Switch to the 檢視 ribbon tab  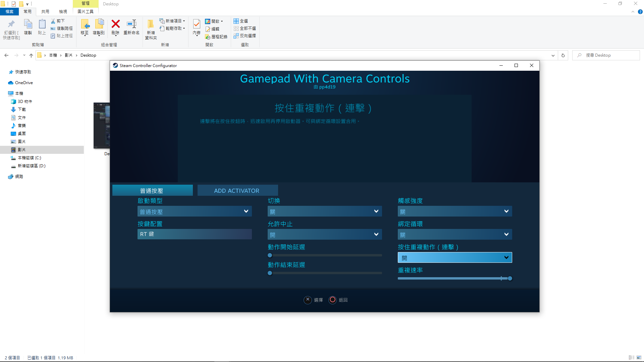(63, 12)
